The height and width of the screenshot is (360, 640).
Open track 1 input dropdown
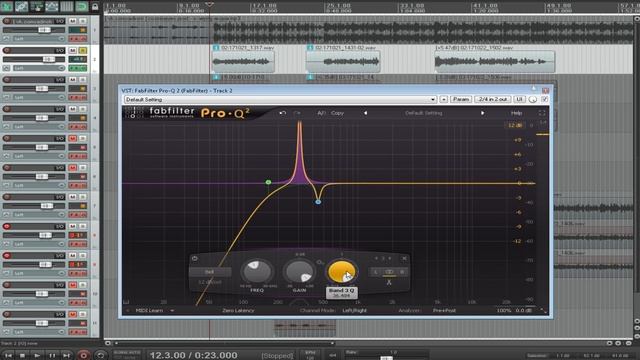tap(39, 39)
